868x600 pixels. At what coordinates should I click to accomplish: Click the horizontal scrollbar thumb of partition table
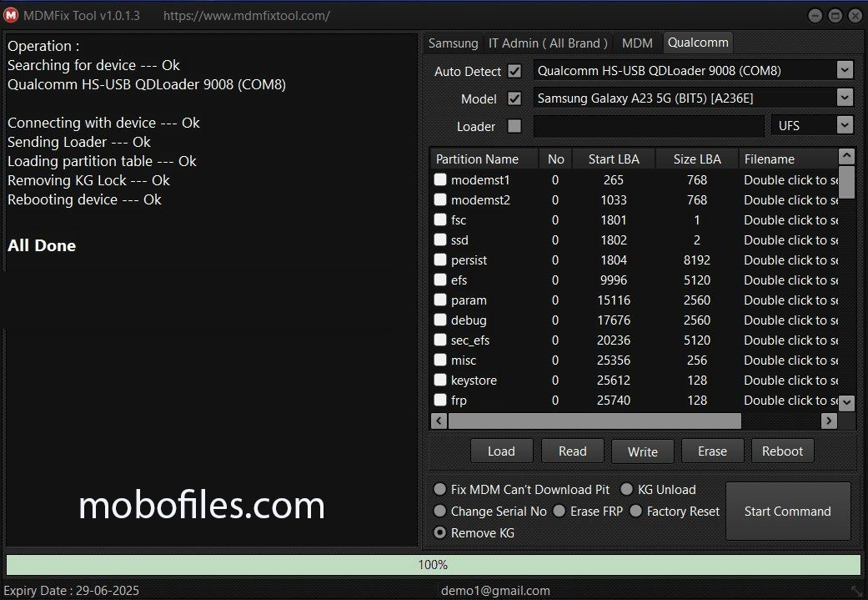coord(595,421)
